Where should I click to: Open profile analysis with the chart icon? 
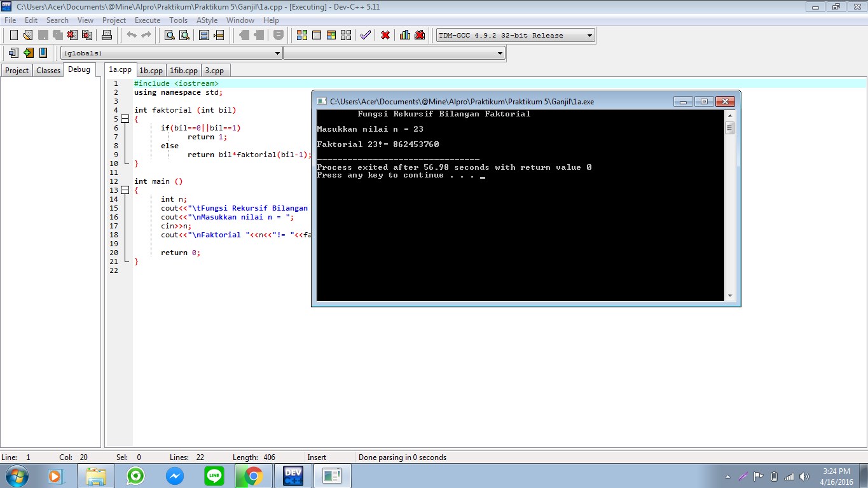pos(404,35)
